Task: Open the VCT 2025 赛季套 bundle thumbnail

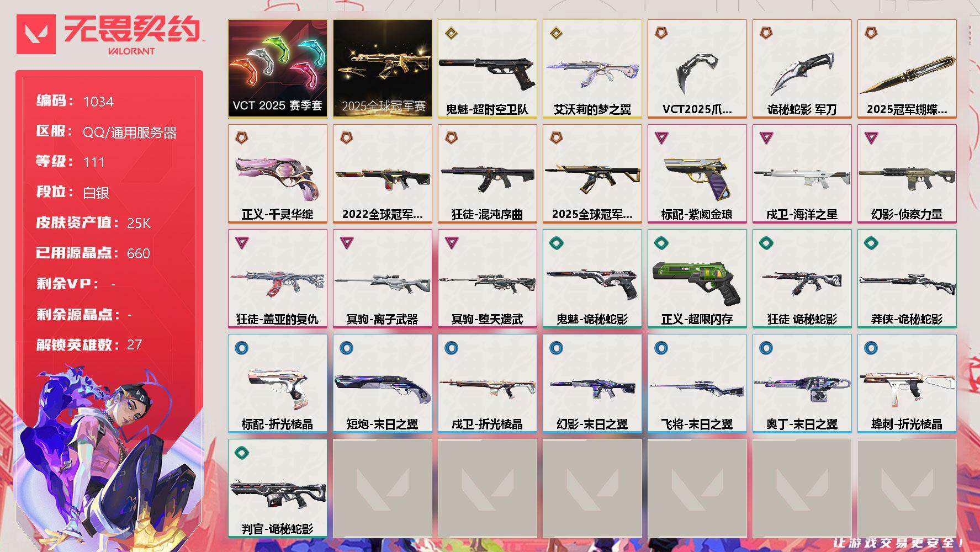Action: tap(277, 68)
